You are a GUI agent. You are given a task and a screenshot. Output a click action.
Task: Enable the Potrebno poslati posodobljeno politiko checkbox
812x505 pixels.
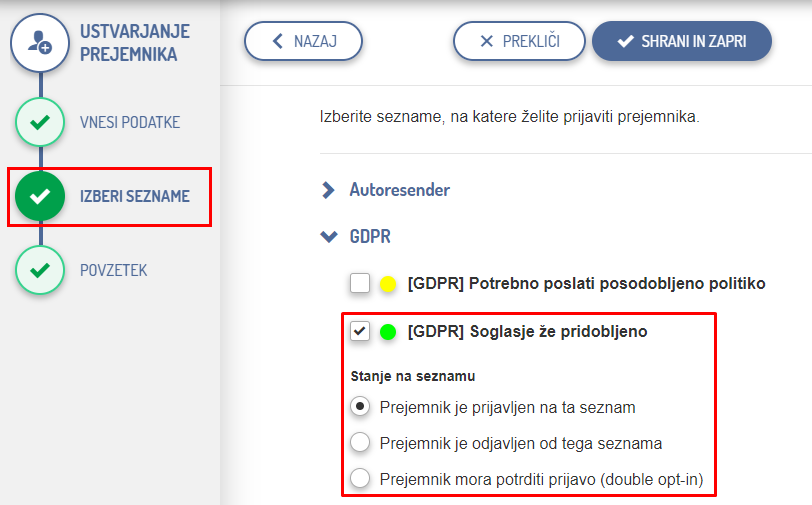click(360, 284)
